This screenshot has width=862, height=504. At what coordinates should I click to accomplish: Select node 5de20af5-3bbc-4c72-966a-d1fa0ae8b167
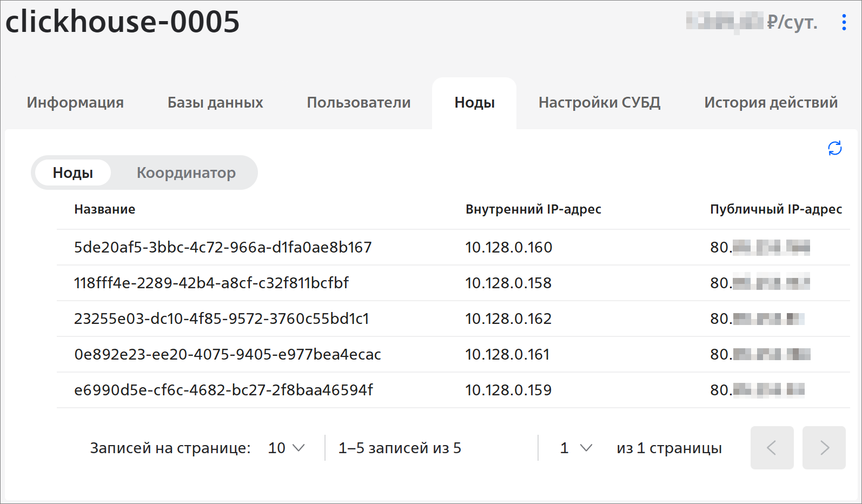tap(223, 247)
